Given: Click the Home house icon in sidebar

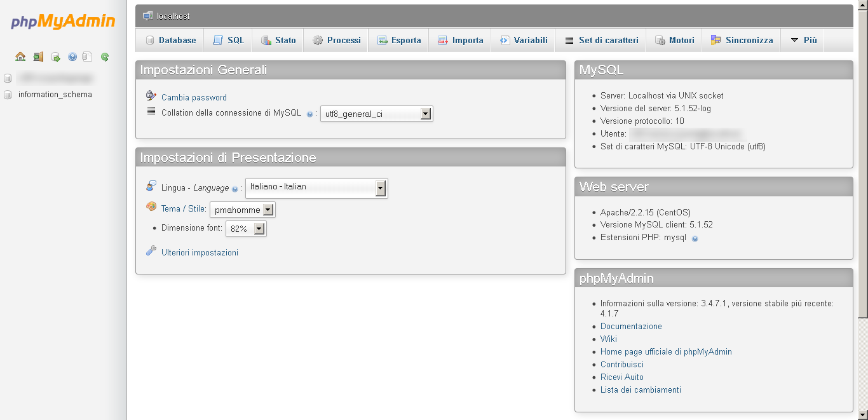Looking at the screenshot, I should tap(20, 57).
